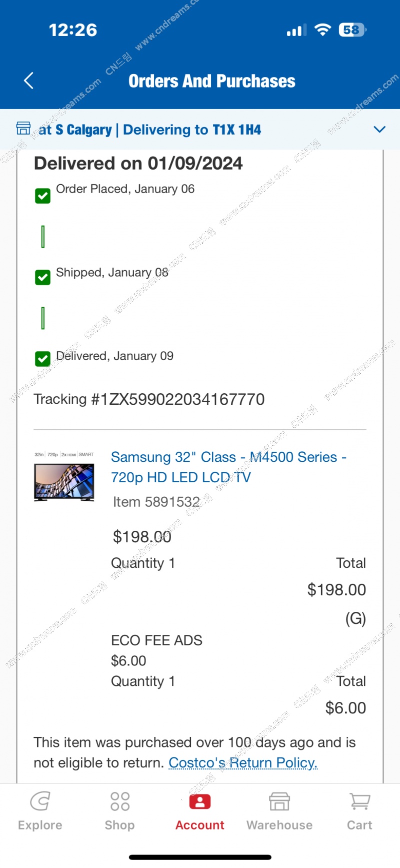Tap the back arrow in header
400x868 pixels.
[29, 81]
